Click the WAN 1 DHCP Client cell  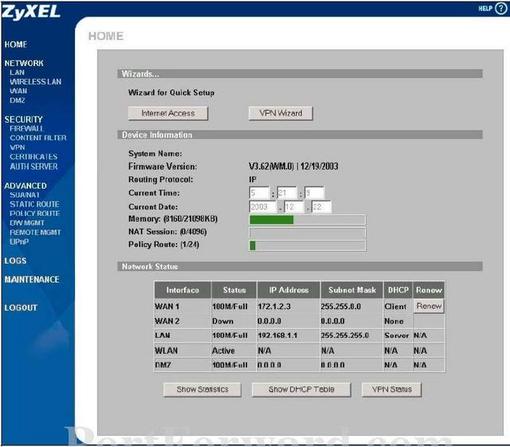tap(395, 306)
